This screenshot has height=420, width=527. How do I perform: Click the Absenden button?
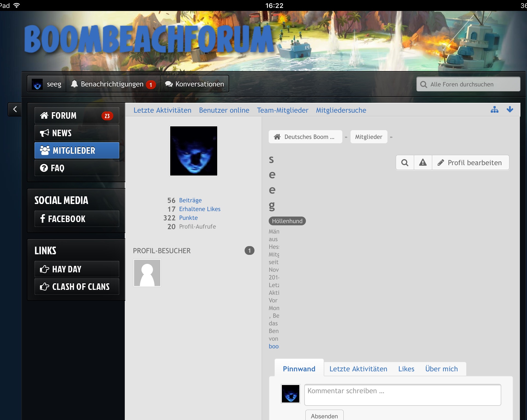(x=324, y=416)
